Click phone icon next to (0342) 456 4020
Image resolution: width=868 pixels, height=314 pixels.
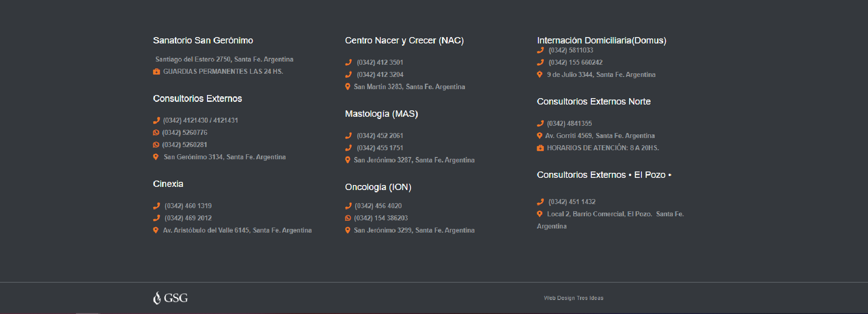pos(348,206)
